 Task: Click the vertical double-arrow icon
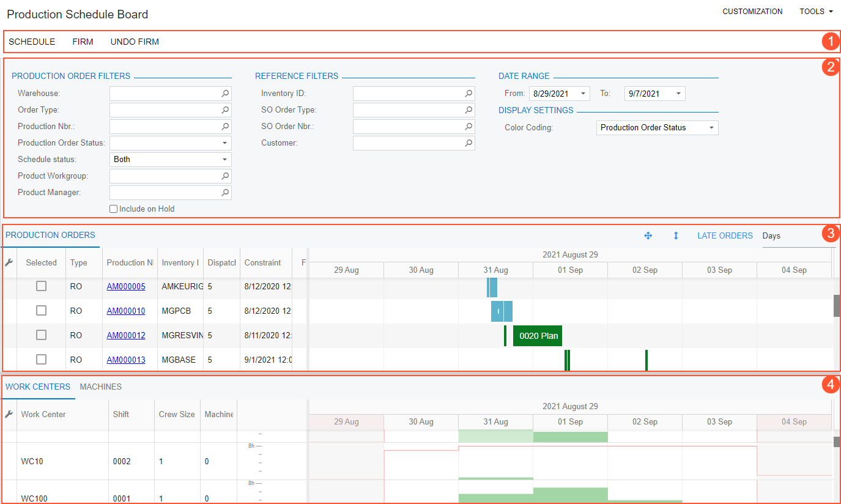coord(676,235)
